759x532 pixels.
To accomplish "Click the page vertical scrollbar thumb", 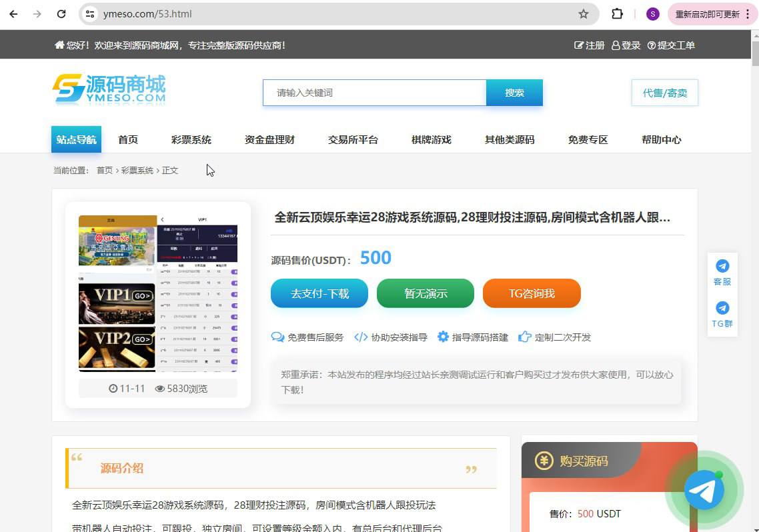I will point(755,53).
